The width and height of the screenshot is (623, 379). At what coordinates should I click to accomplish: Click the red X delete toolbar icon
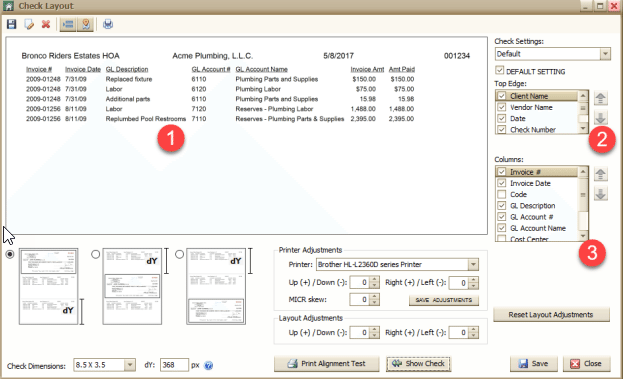click(46, 24)
